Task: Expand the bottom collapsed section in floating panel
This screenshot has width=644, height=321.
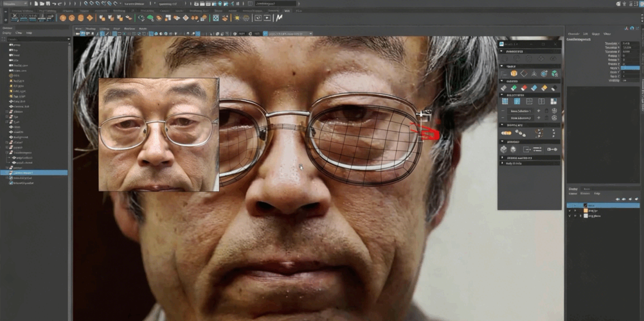Action: tap(530, 163)
